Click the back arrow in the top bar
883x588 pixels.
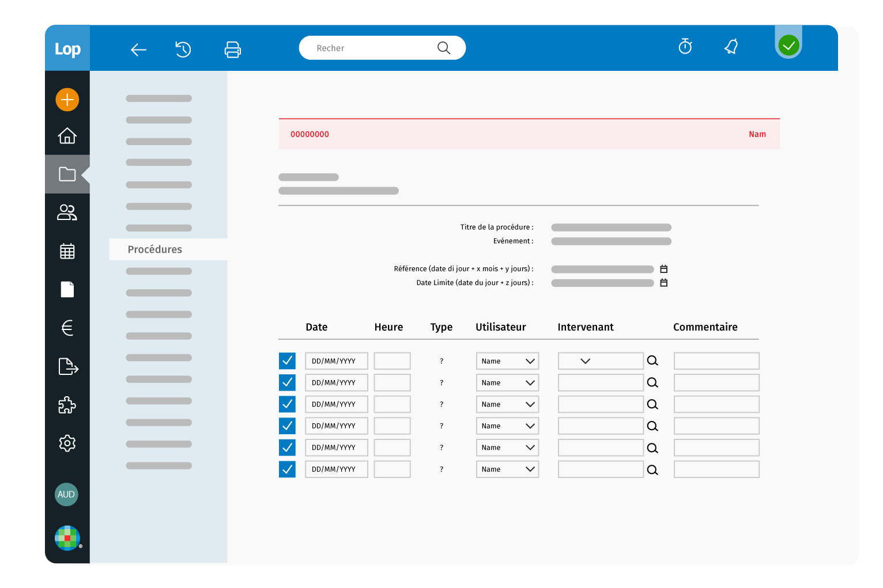click(x=138, y=50)
